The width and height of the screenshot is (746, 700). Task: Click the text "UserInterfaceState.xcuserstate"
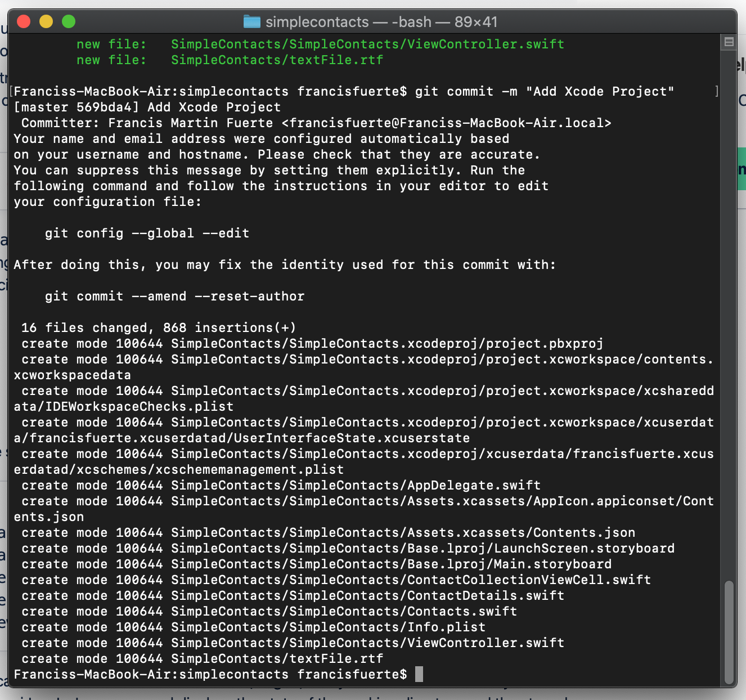tap(352, 438)
